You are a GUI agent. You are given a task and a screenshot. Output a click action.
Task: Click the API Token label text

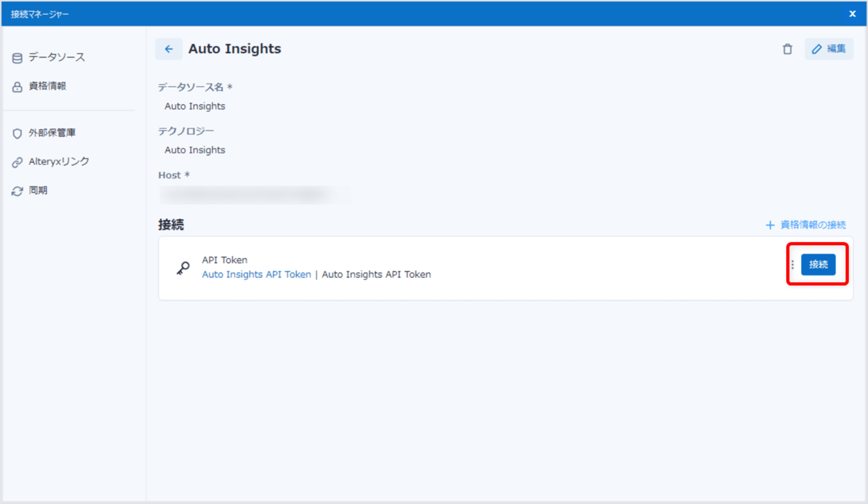click(224, 260)
